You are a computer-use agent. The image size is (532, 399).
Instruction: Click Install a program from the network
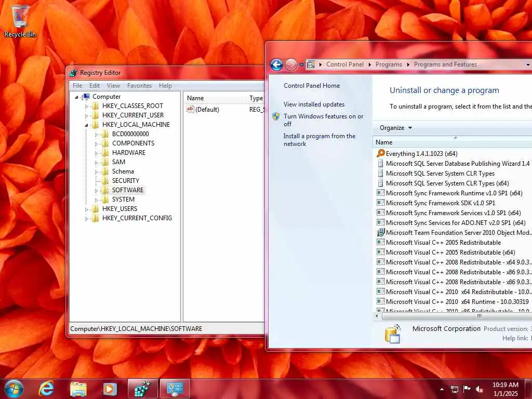point(320,140)
